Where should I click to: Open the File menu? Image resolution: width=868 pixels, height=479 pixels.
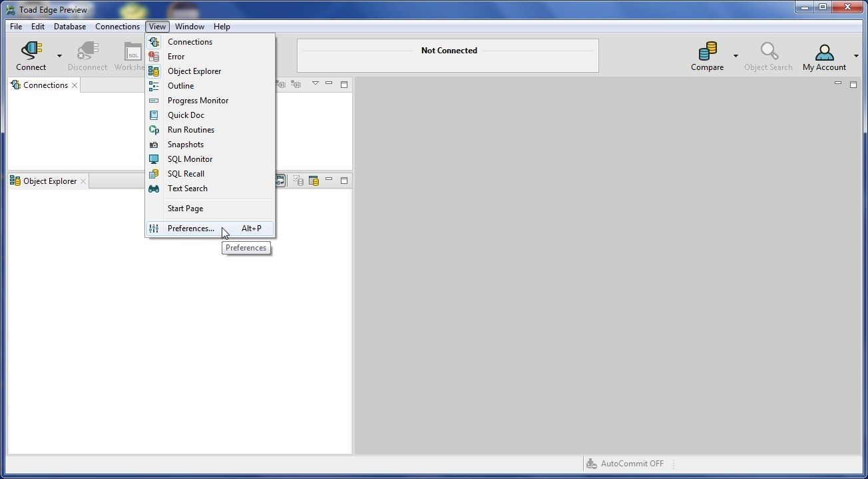coord(16,27)
